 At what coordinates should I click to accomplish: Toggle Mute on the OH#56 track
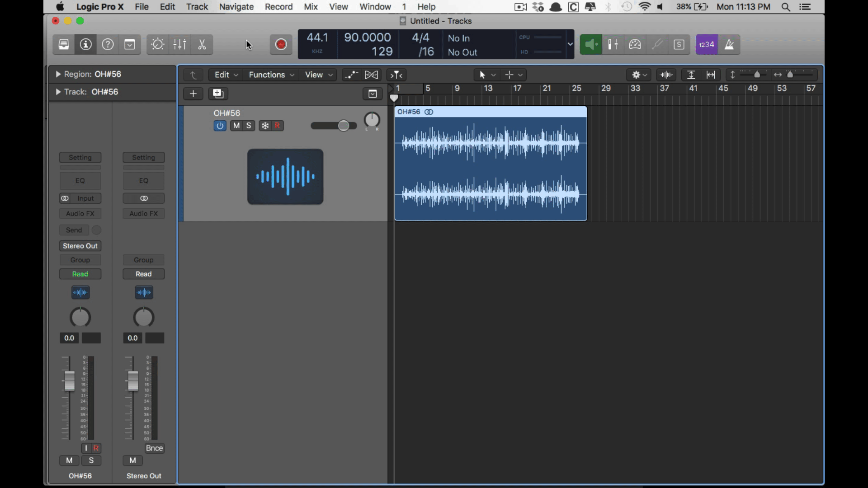(x=236, y=125)
